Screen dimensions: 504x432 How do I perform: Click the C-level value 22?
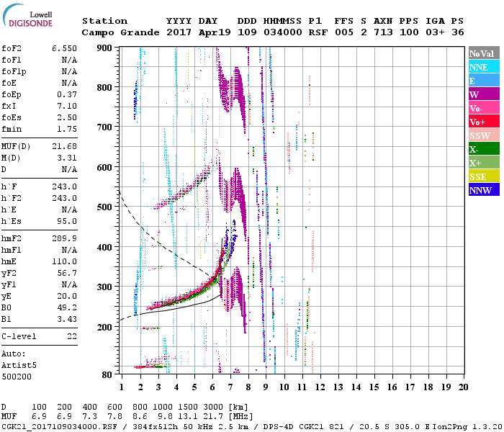coord(72,336)
